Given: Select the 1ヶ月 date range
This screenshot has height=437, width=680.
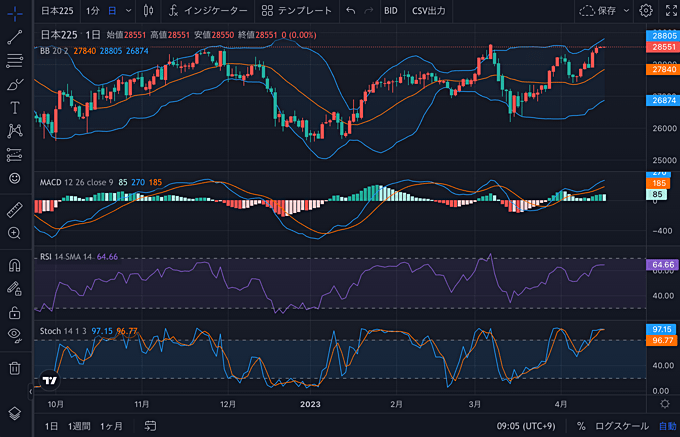Looking at the screenshot, I should 111,426.
